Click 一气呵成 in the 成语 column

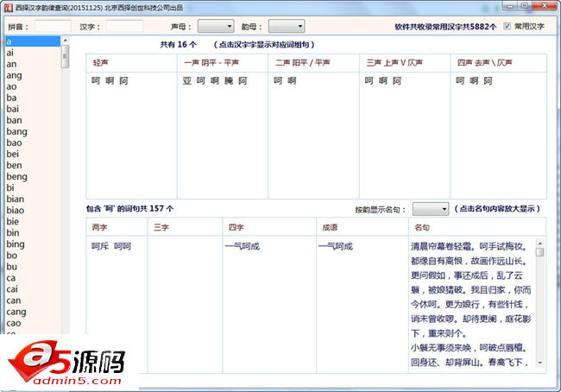pyautogui.click(x=335, y=246)
